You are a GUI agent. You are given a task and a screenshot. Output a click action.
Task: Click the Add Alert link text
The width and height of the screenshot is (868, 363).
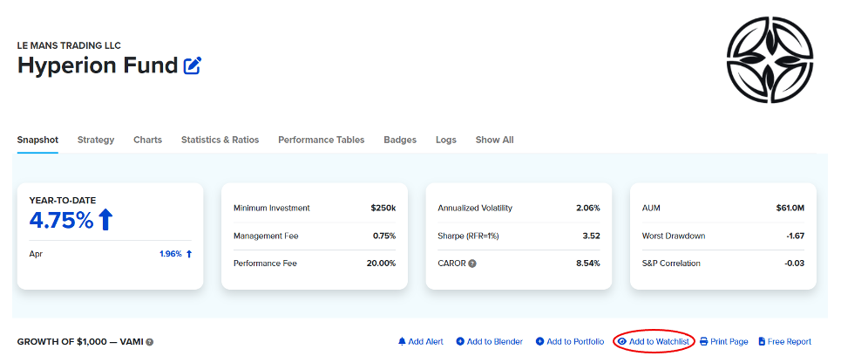click(x=425, y=341)
